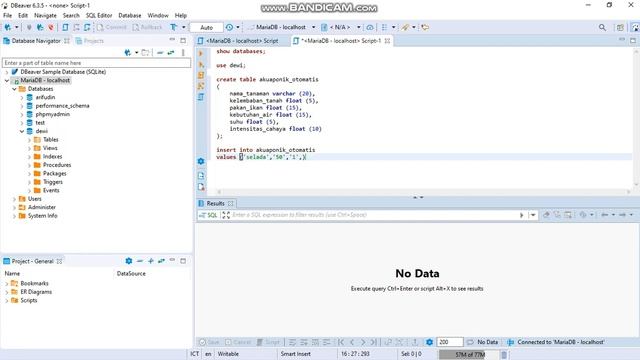This screenshot has width=640, height=360.
Task: Click the memory usage 57M of 77M bar
Action: click(x=469, y=354)
